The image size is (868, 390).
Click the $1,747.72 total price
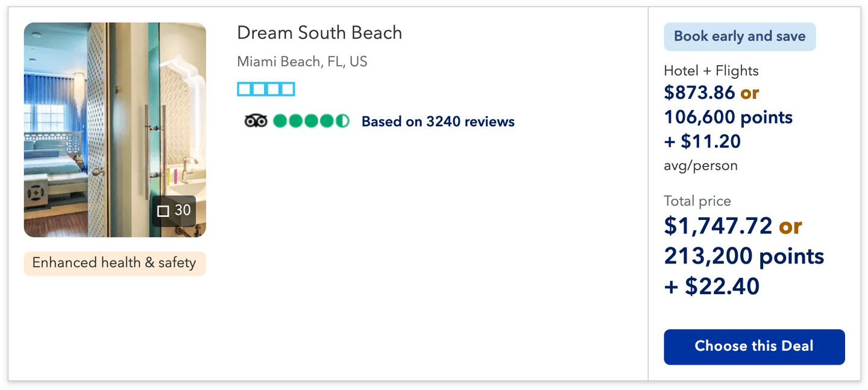(717, 226)
